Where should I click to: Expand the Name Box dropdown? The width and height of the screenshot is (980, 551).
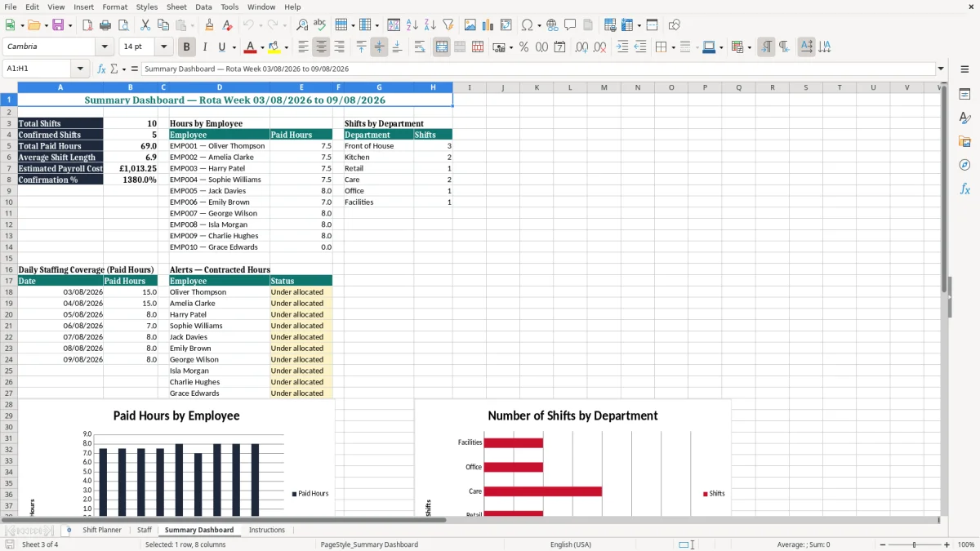pyautogui.click(x=80, y=69)
